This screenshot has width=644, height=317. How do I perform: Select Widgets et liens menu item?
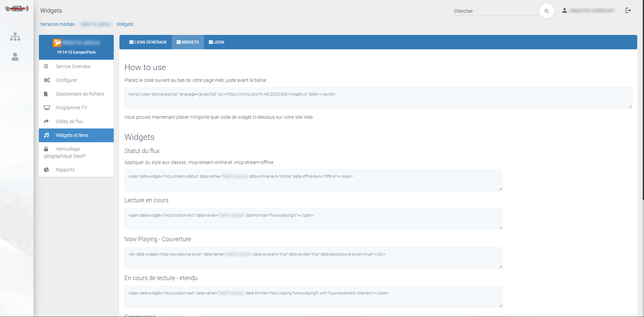pyautogui.click(x=76, y=135)
